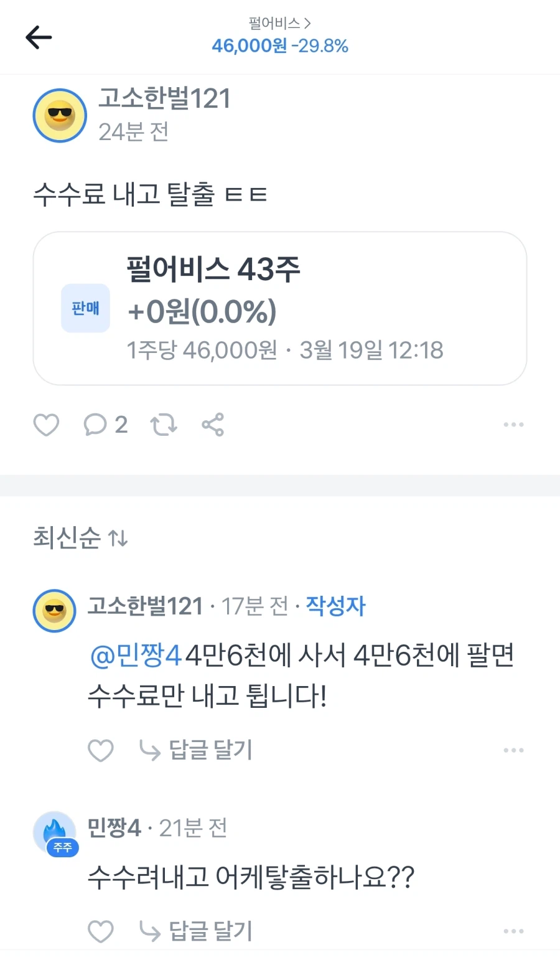The image size is (560, 960).
Task: Click 답글 달기 under 고소한벌121's reply
Action: [210, 750]
